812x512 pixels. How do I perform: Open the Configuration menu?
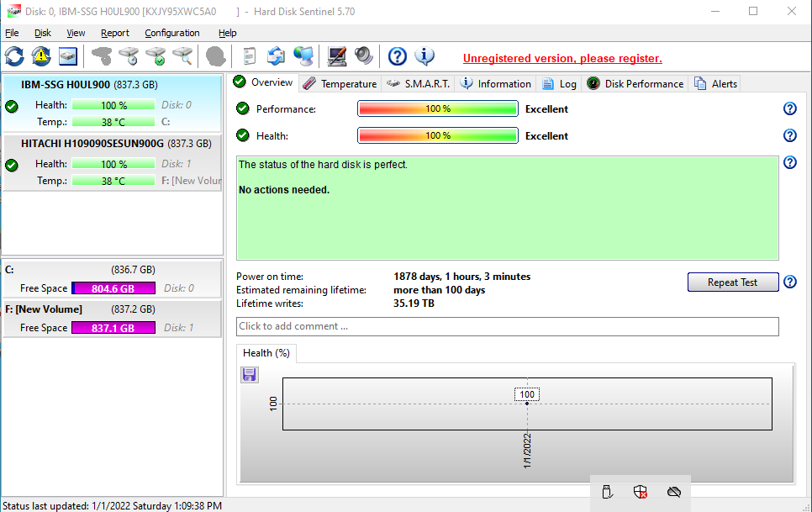[172, 33]
